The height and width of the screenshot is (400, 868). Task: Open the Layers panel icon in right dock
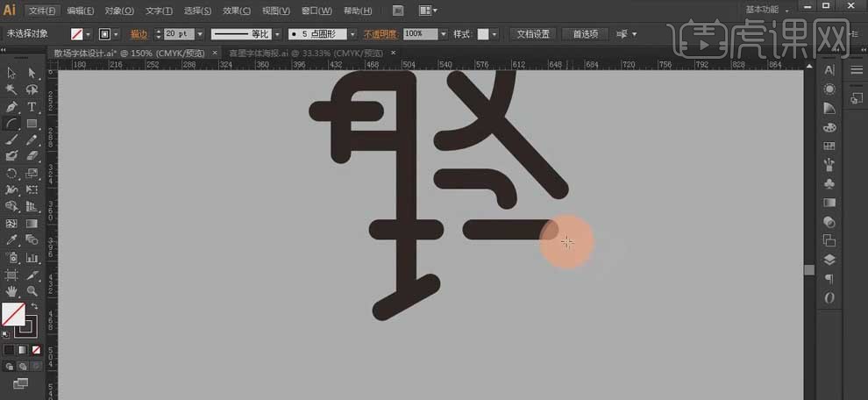click(829, 260)
